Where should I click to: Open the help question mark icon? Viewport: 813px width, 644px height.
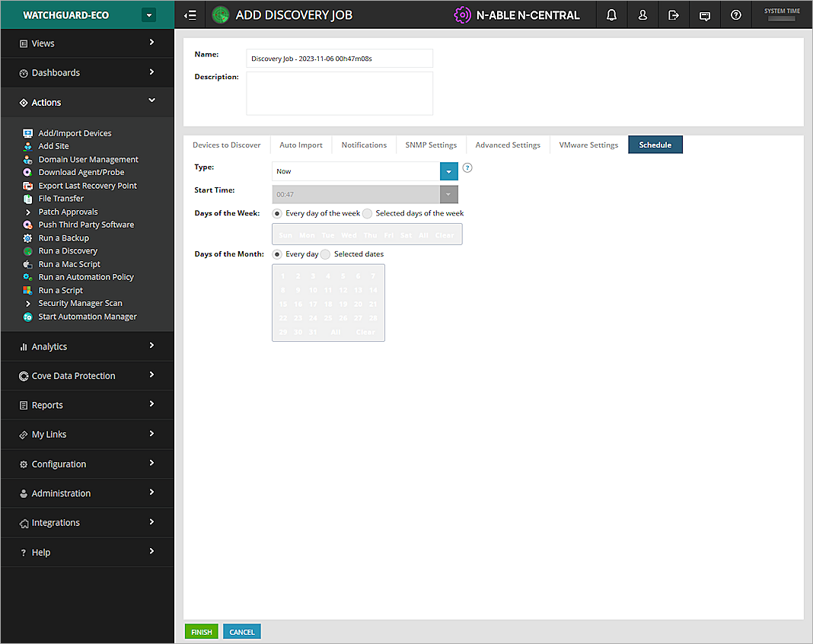tap(735, 14)
